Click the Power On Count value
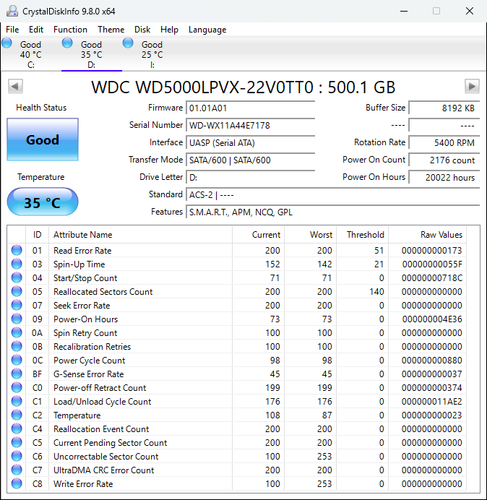Image resolution: width=487 pixels, height=500 pixels. click(x=444, y=160)
